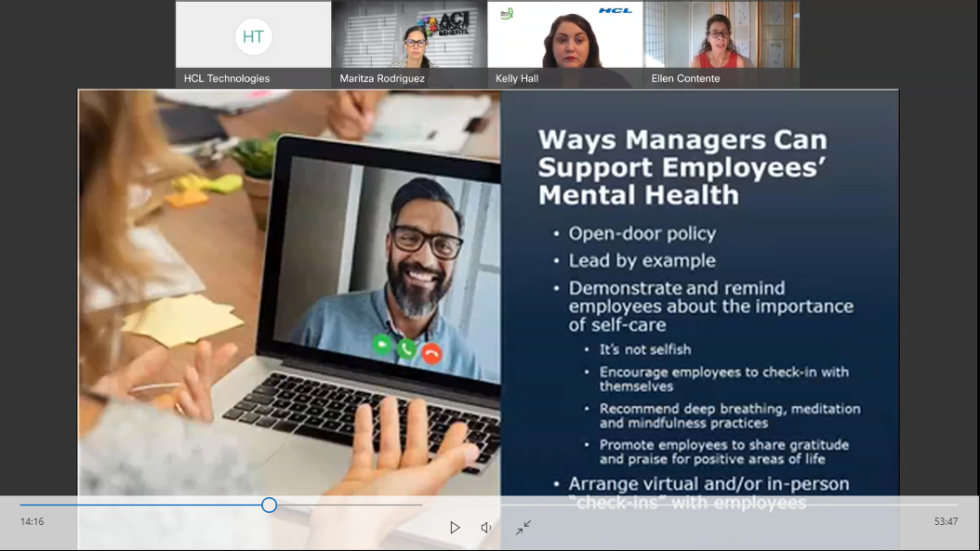Click the Recommend deep breathing sub-bullet

(730, 415)
